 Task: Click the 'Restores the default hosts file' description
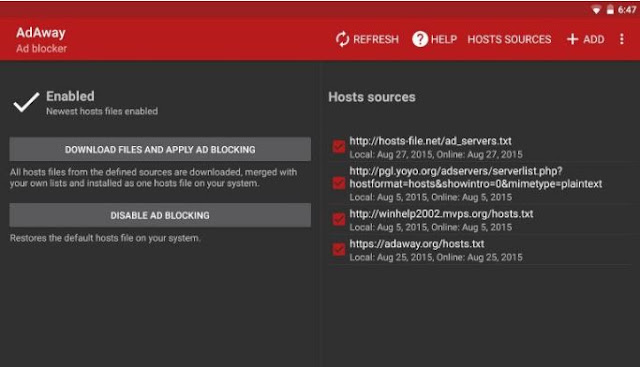tap(105, 238)
